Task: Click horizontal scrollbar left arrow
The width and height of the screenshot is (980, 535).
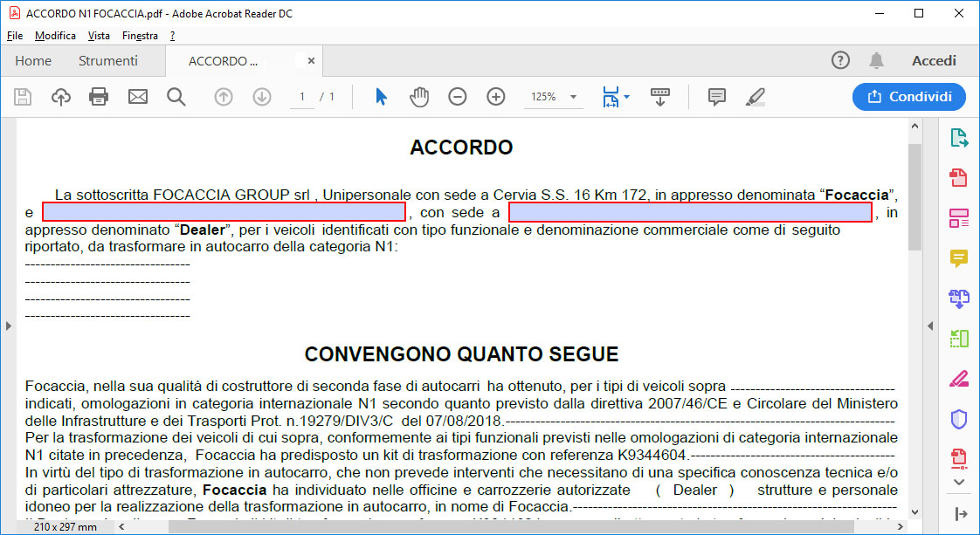Action: point(121,527)
